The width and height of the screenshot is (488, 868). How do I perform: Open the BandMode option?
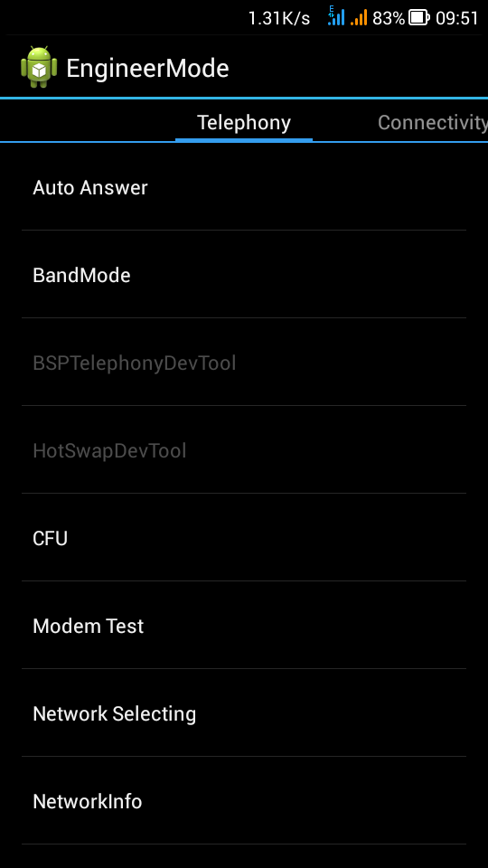(244, 275)
